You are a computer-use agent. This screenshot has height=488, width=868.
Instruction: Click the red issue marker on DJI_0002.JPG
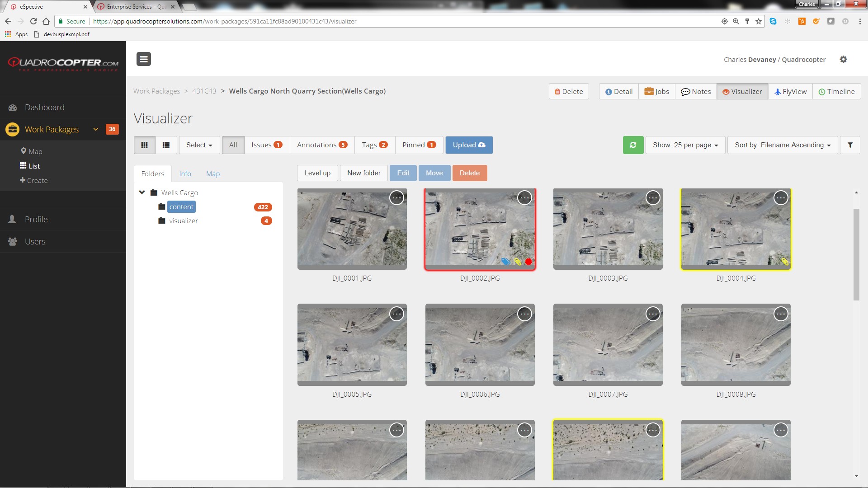pos(528,262)
